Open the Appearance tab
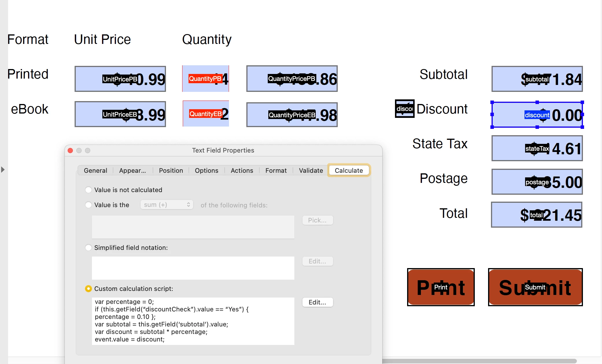 click(x=132, y=170)
